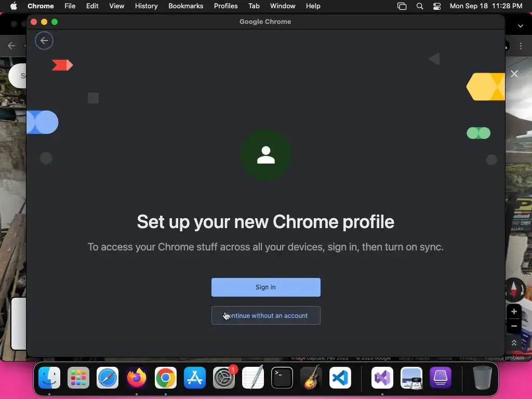
Task: Open the Help menu
Action: tap(313, 6)
